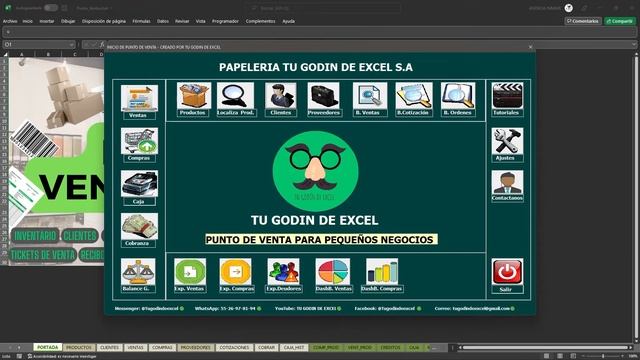
Task: Open the Ventas module icon
Action: 139,98
